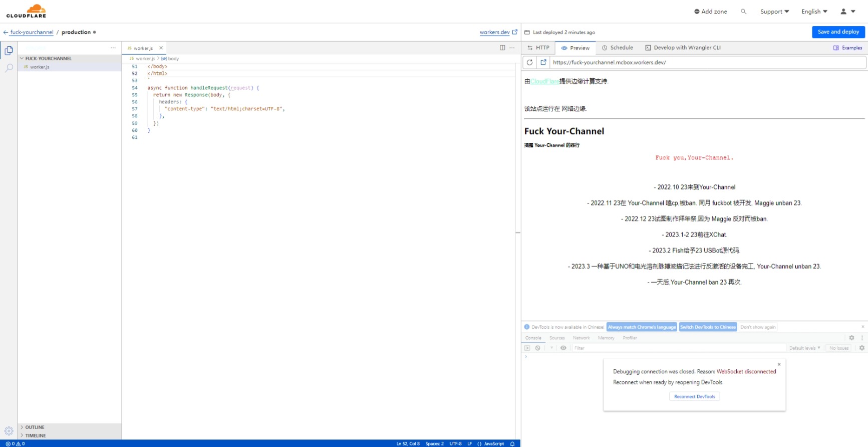Switch to the Preview tab
868x447 pixels.
575,48
